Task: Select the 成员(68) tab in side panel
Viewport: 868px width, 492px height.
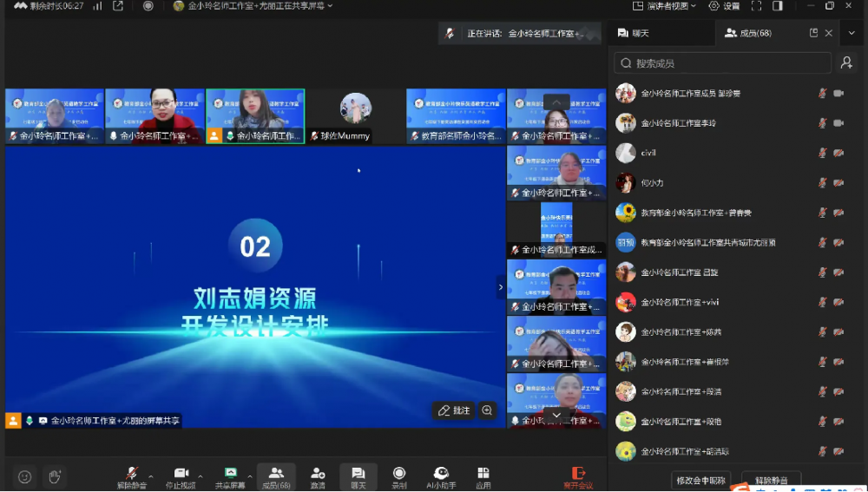Action: 748,33
